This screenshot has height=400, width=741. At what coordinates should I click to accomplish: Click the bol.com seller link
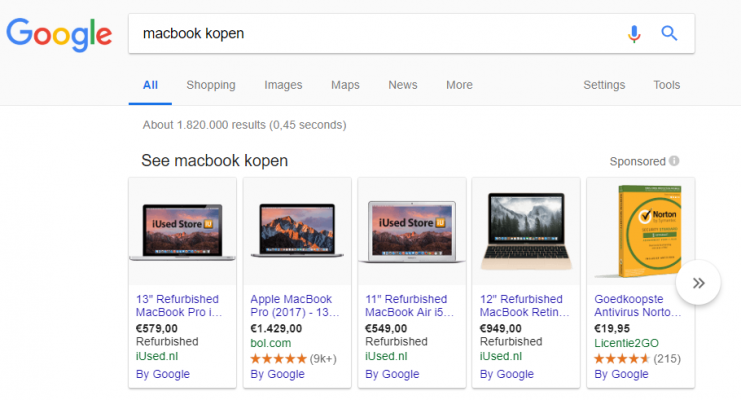coord(270,343)
